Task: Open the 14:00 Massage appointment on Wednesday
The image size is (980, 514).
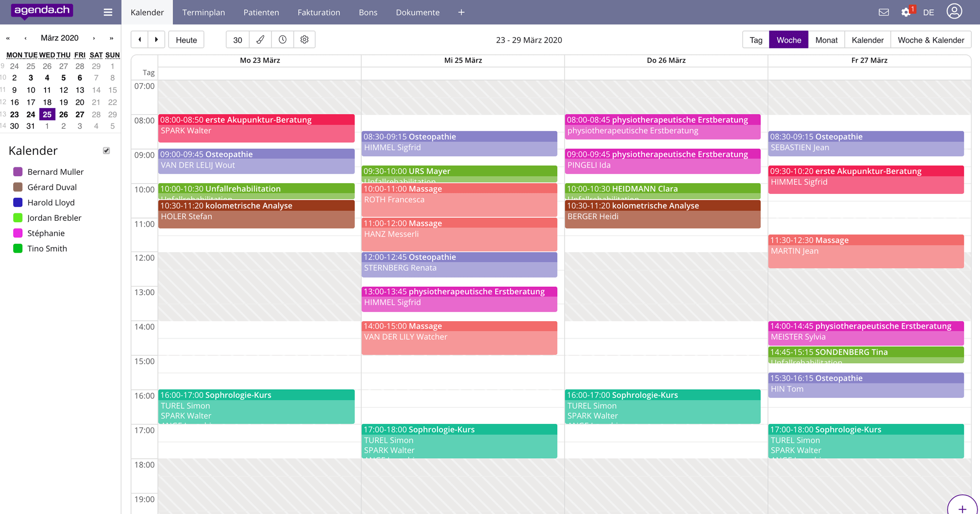Action: [x=459, y=337]
